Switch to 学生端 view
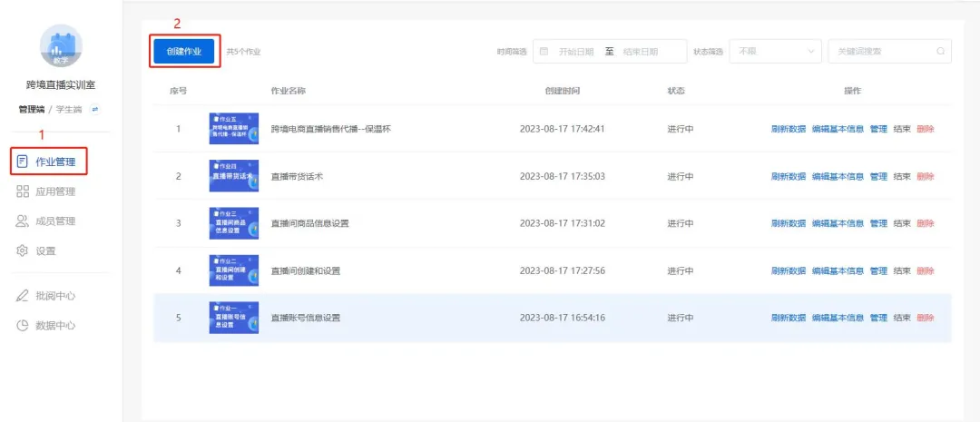This screenshot has height=422, width=980. pyautogui.click(x=69, y=110)
